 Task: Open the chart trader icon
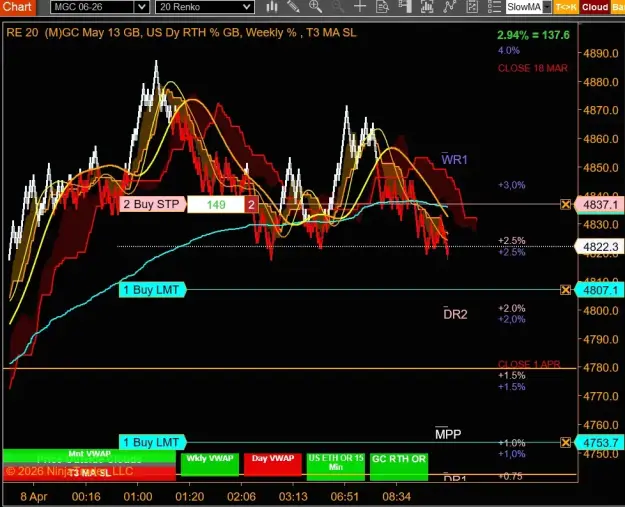pyautogui.click(x=405, y=7)
